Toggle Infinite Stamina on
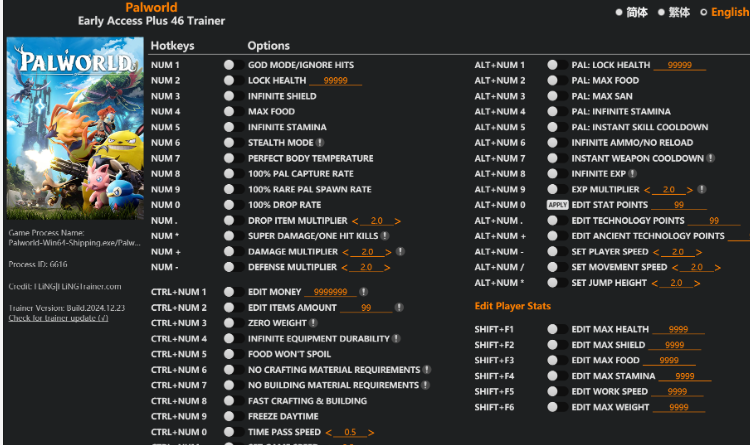 click(229, 127)
